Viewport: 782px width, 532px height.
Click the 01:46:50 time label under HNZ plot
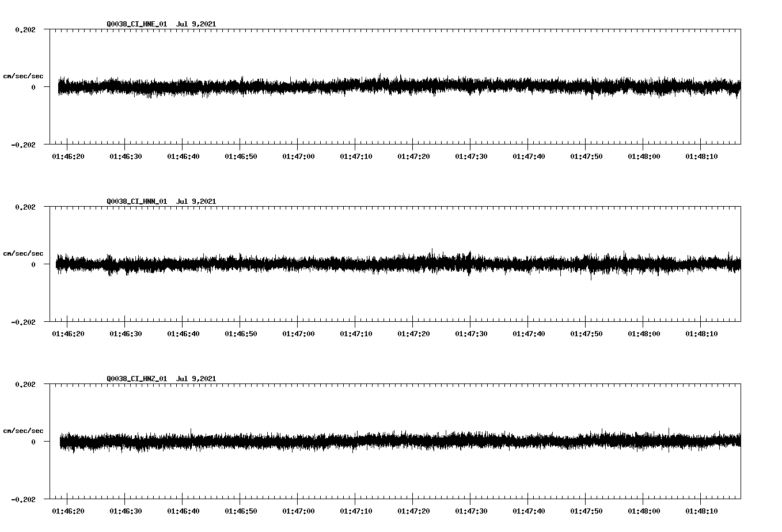click(x=241, y=511)
